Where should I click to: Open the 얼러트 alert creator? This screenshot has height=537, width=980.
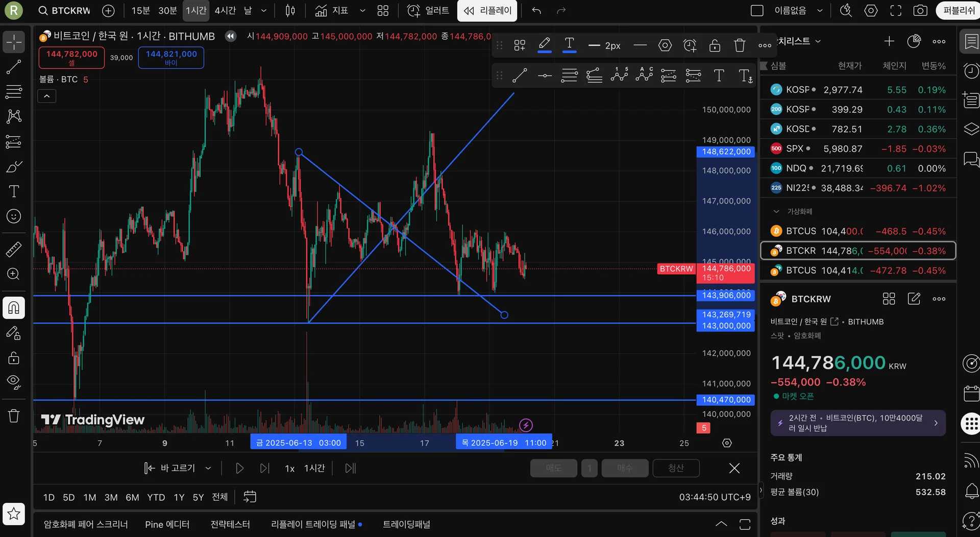click(428, 11)
